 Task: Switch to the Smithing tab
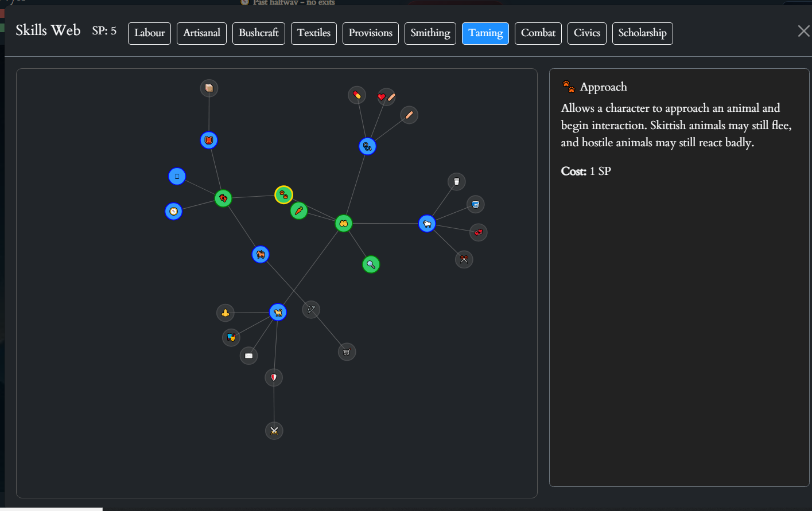pyautogui.click(x=430, y=33)
